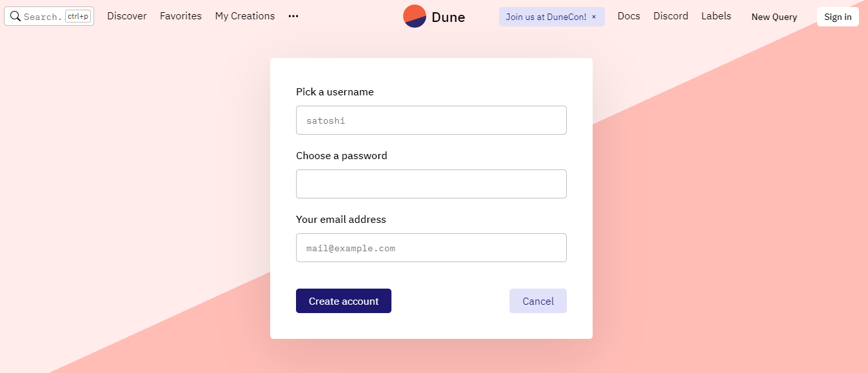This screenshot has height=373, width=868.
Task: Open the Labels page
Action: pos(716,16)
